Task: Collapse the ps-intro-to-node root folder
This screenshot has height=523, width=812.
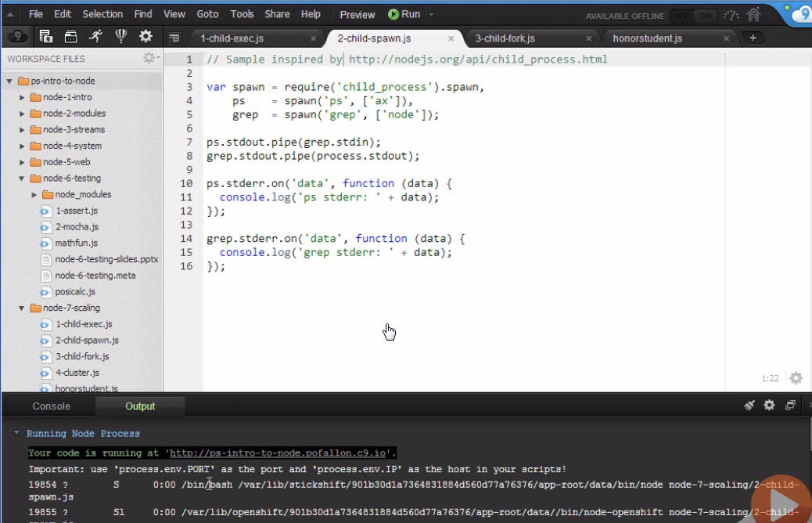Action: click(x=9, y=81)
